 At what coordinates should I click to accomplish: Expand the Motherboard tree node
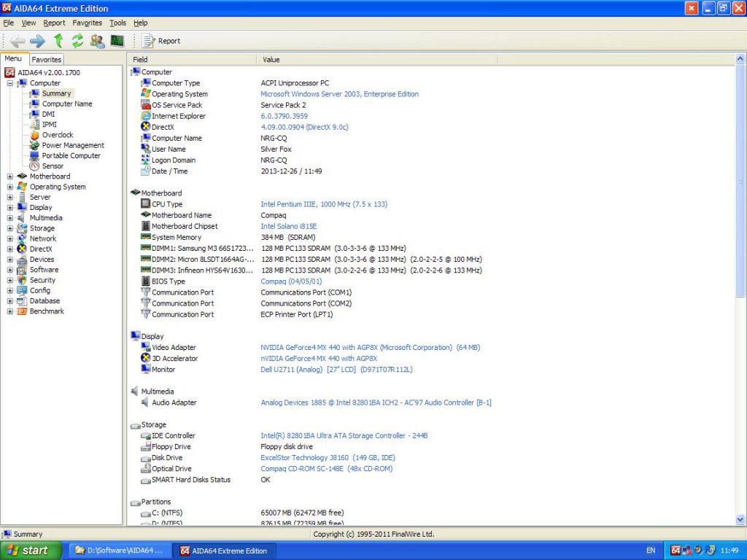click(10, 176)
